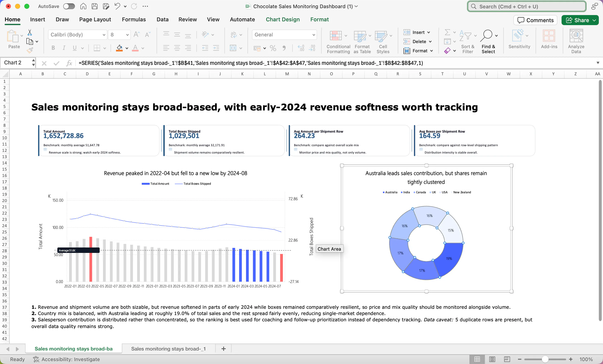Click the vertical scrollbar
This screenshot has height=364, width=603.
(x=600, y=200)
